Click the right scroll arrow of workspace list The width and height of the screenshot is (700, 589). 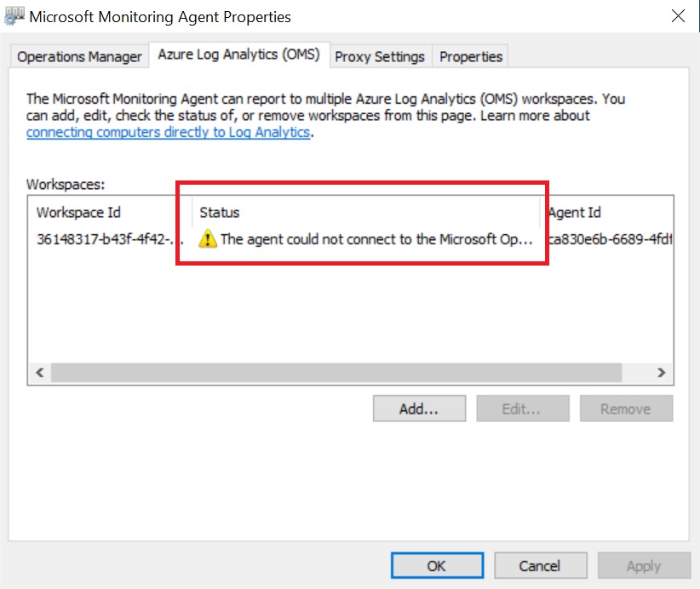click(661, 372)
